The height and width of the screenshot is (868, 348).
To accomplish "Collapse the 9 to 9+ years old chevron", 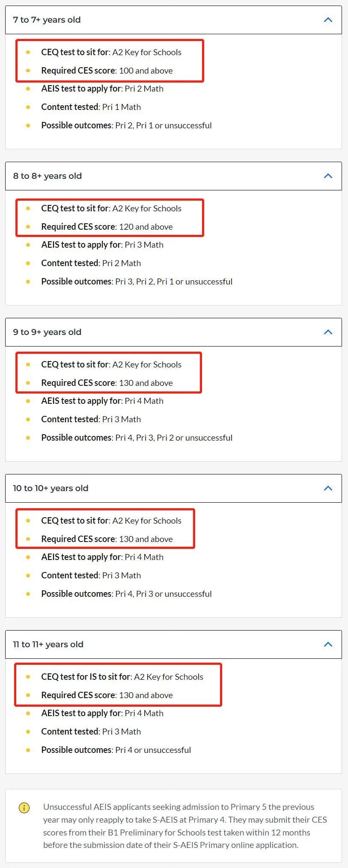I will (328, 332).
